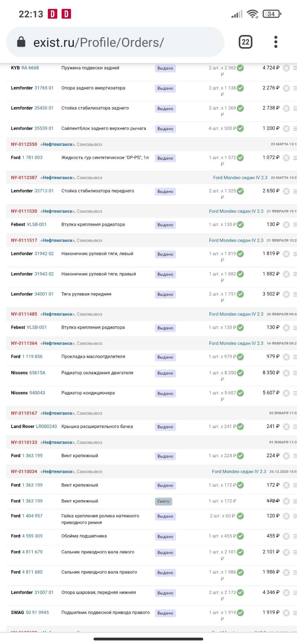Click green checkmark for Lemforder 34001 01
This screenshot has height=644, width=297.
pyautogui.click(x=240, y=294)
